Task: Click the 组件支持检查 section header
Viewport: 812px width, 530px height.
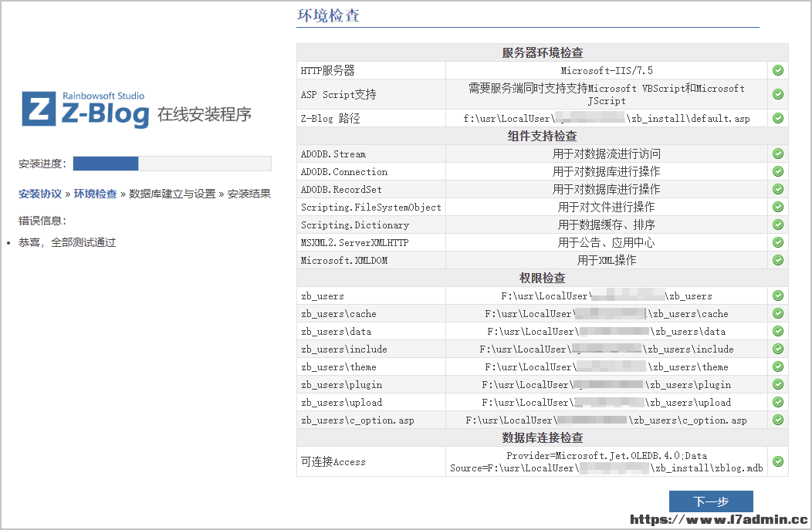Action: point(542,136)
